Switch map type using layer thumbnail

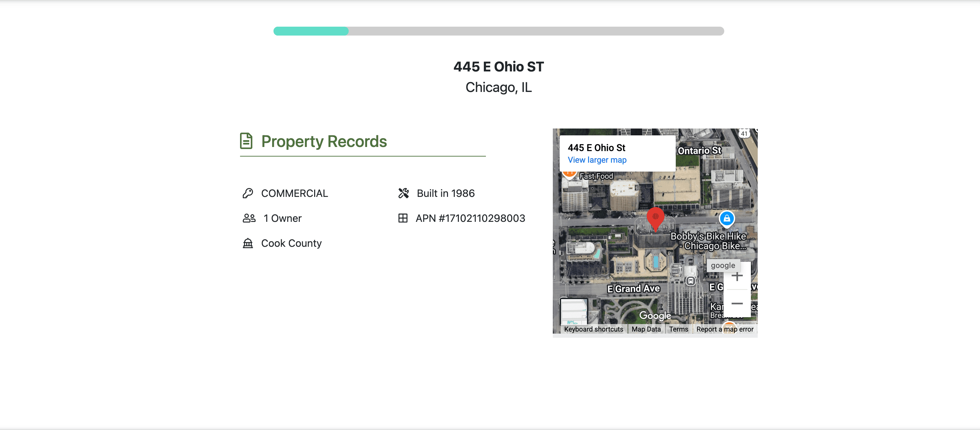[x=574, y=312]
